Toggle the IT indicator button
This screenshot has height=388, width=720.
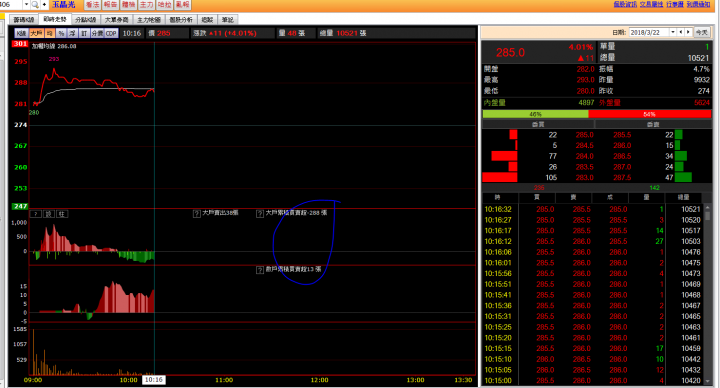84,33
